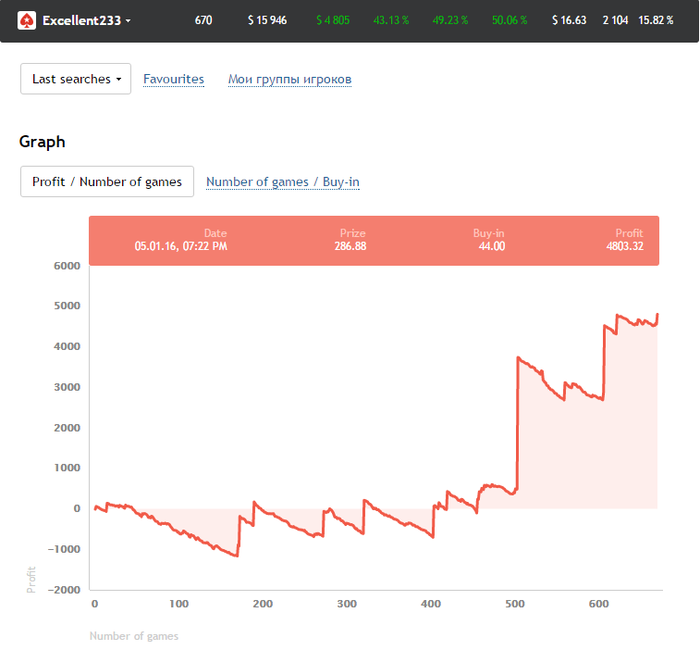Image resolution: width=700 pixels, height=650 pixels.
Task: Click the 49.23 % statistic
Action: coord(450,20)
